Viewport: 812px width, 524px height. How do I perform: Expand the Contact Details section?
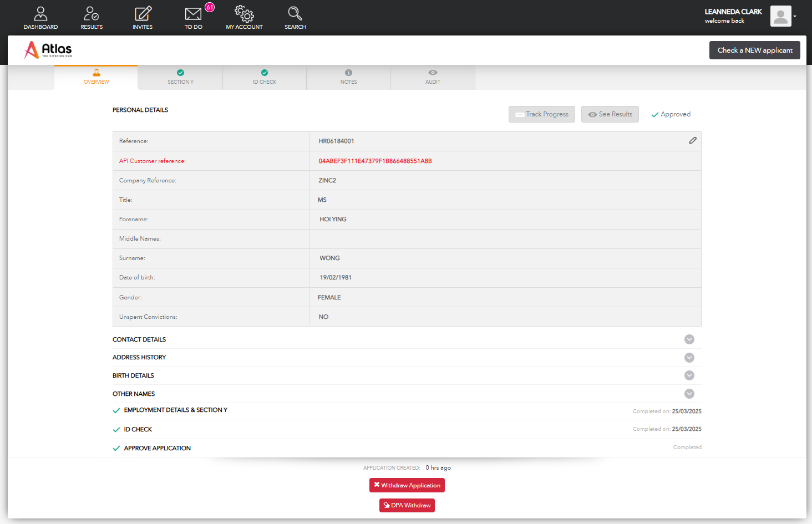(x=689, y=339)
